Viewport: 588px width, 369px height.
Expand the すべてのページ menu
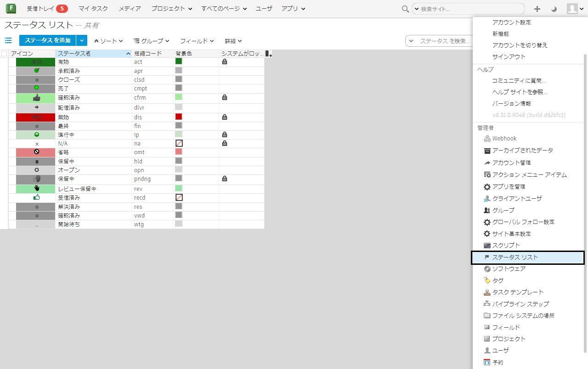pos(224,9)
